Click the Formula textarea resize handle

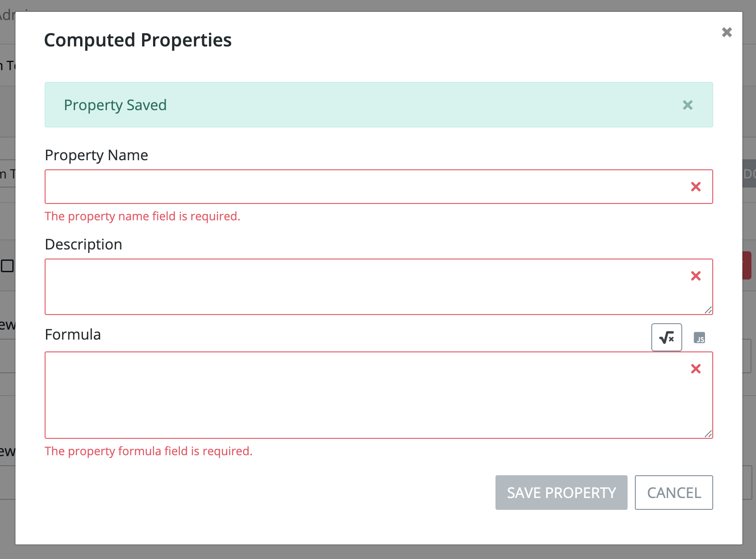[x=709, y=434]
